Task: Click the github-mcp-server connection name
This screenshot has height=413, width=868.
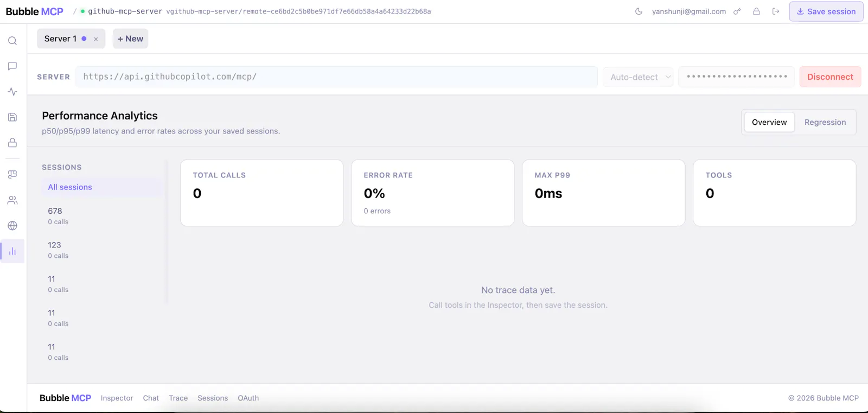Action: click(x=125, y=11)
